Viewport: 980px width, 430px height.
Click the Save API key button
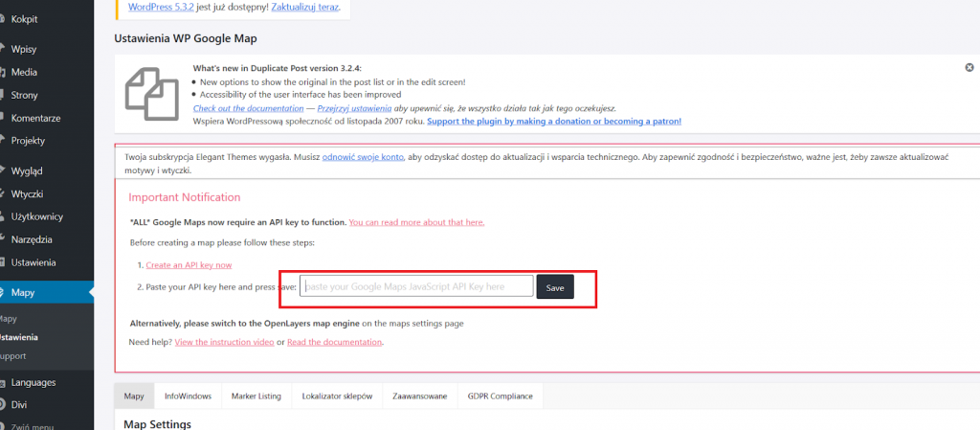tap(555, 287)
